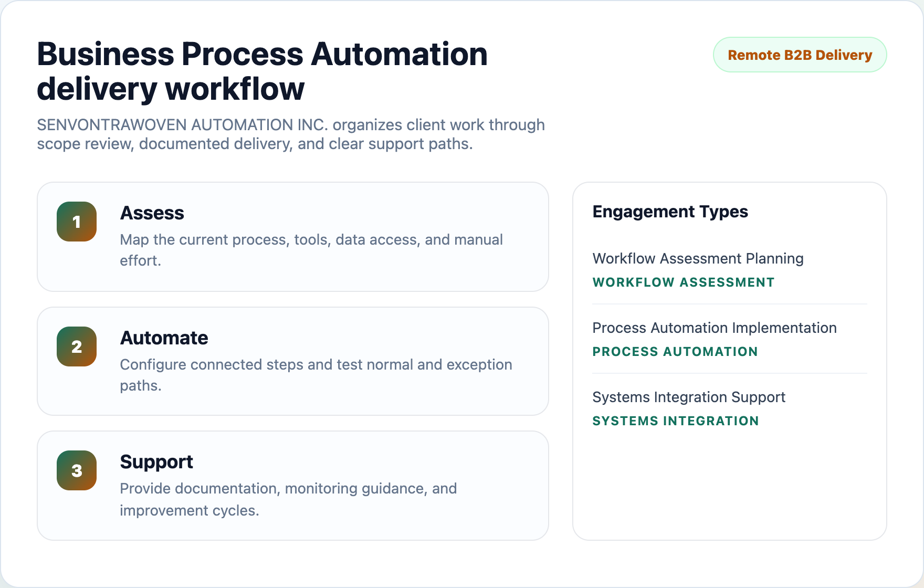Click 'Map the current process' description text
This screenshot has width=924, height=588.
click(311, 250)
